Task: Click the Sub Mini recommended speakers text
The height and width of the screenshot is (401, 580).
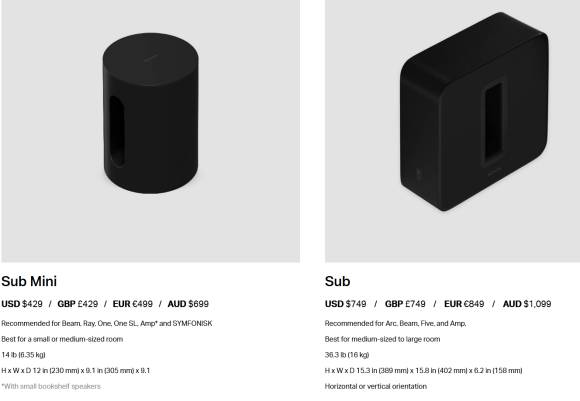Action: [x=107, y=323]
